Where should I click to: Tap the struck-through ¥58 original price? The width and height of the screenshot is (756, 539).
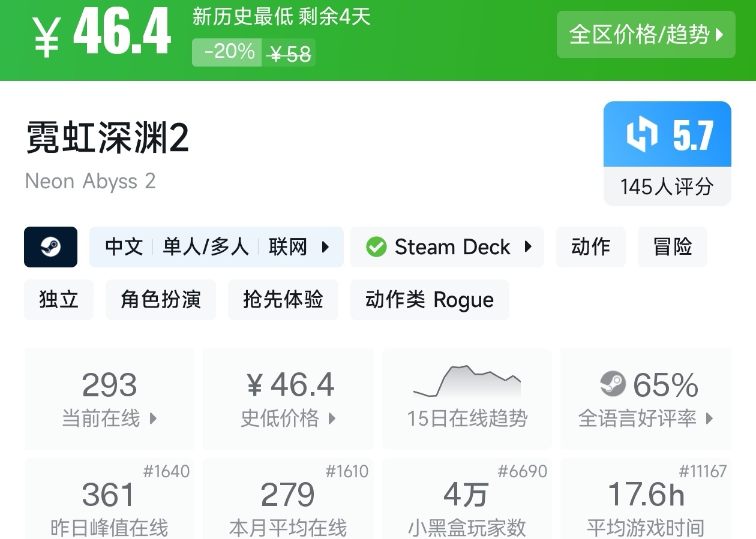(x=290, y=54)
